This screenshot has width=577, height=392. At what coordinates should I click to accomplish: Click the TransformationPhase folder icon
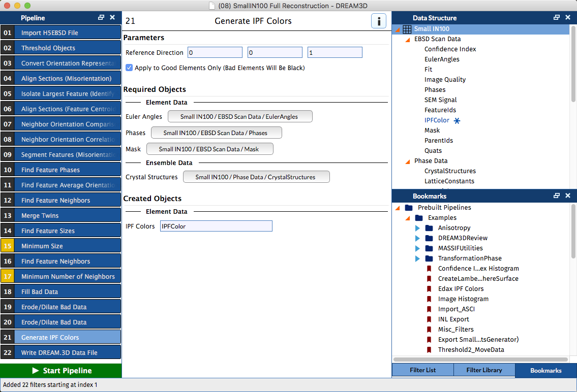click(429, 258)
